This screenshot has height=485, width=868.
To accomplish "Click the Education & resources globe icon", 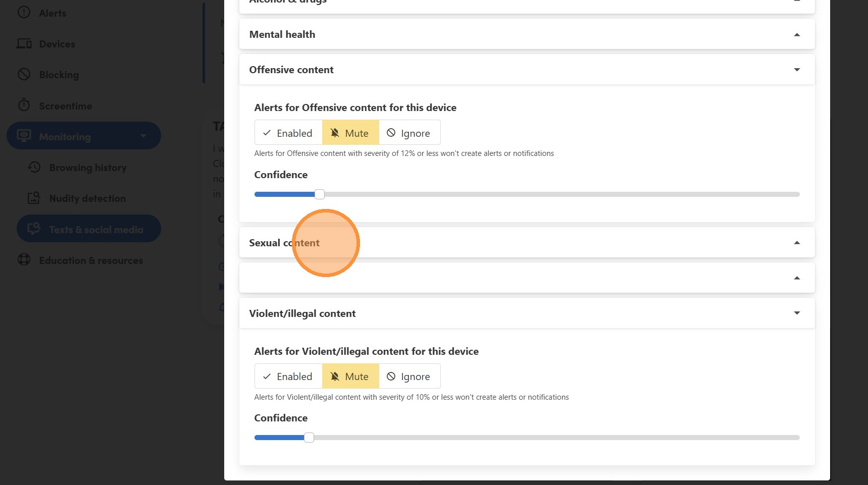I will 24,260.
